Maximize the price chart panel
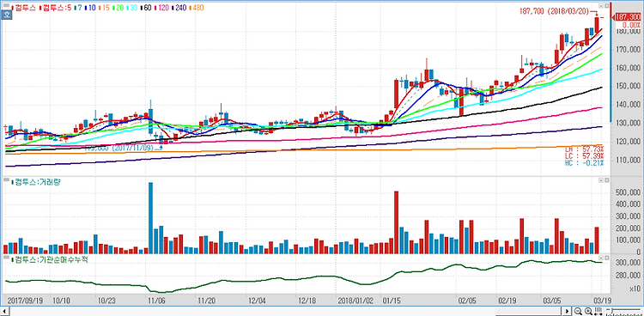This screenshot has height=316, width=644. click(x=600, y=6)
